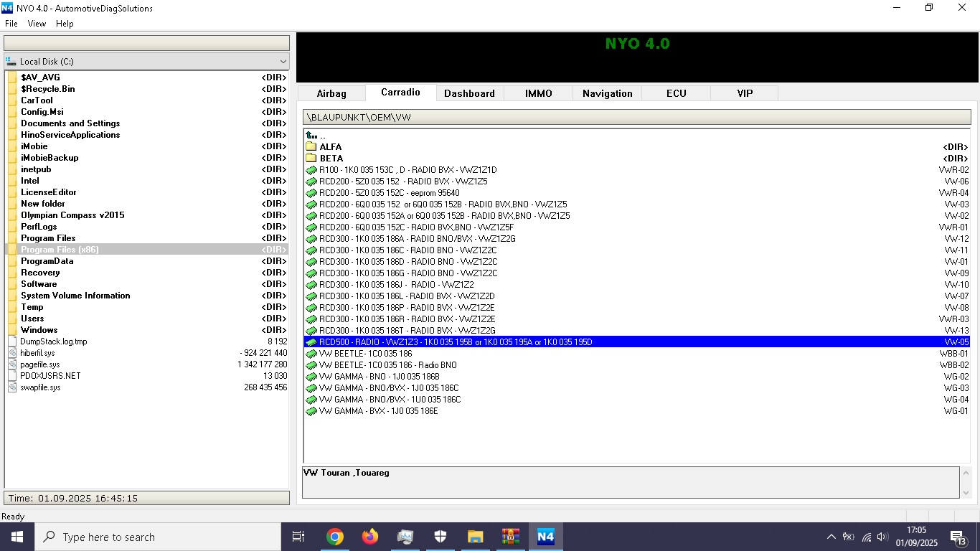
Task: Show hidden system tray icons chevron
Action: (831, 537)
